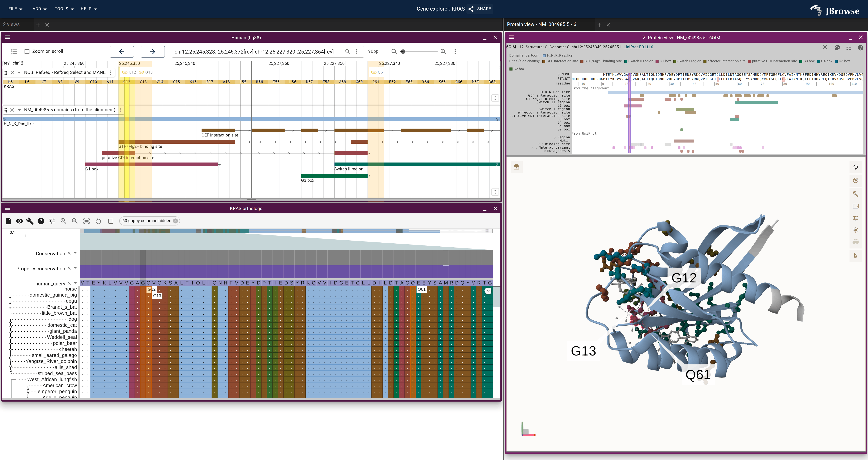Open the human_query row dropdown
Image resolution: width=868 pixels, height=460 pixels.
pyautogui.click(x=75, y=283)
